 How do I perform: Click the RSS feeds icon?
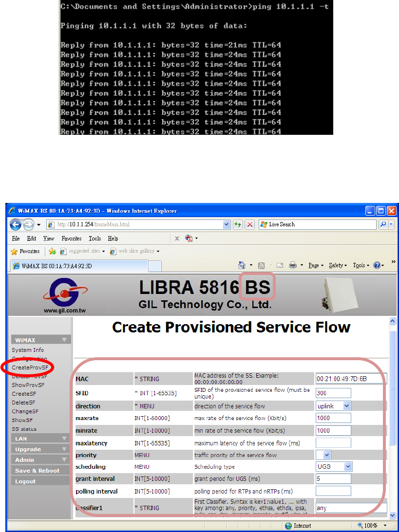coord(262,266)
